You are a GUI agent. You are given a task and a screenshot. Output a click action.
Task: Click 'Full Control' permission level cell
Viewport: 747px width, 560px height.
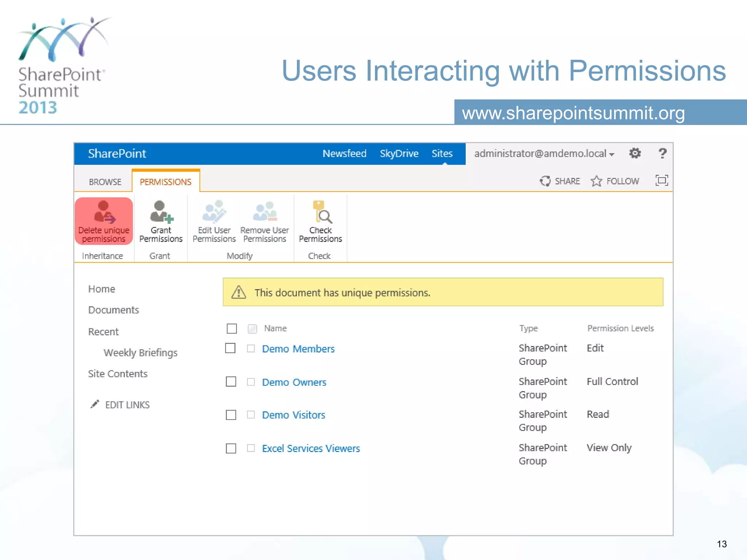(612, 381)
